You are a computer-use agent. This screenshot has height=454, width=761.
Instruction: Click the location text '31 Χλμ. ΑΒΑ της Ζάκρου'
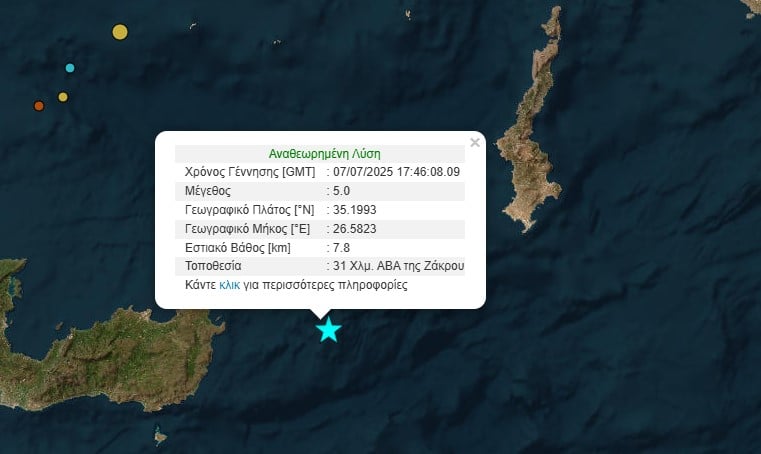pyautogui.click(x=398, y=266)
